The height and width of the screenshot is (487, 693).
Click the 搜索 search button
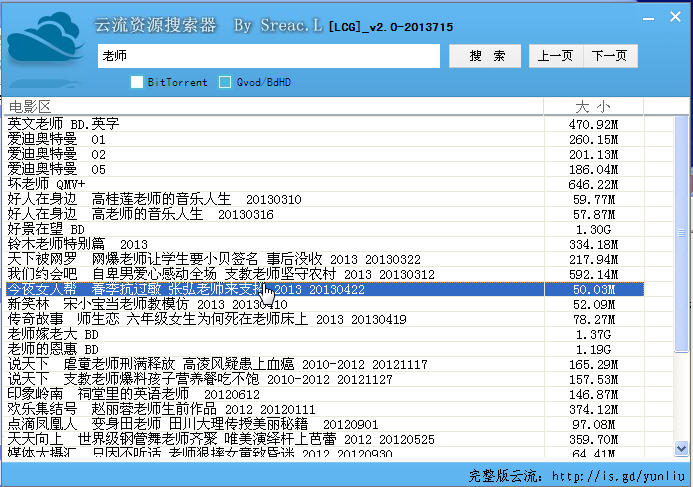[485, 56]
